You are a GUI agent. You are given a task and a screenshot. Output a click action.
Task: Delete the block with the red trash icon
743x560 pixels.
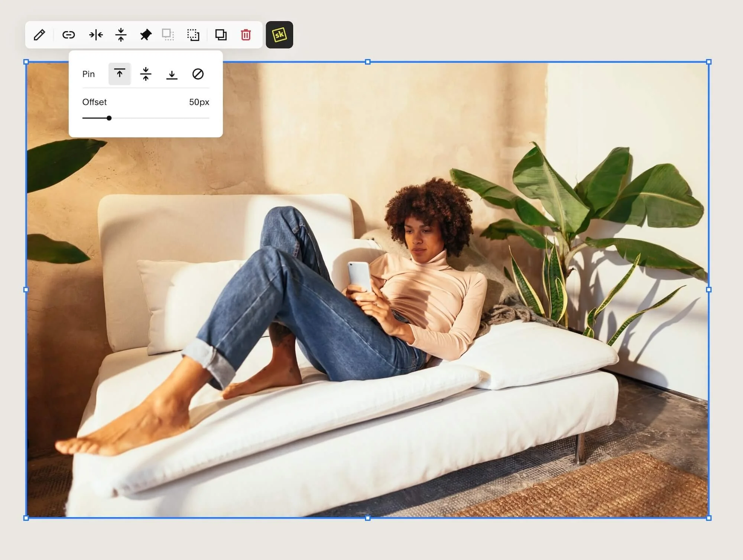coord(246,35)
